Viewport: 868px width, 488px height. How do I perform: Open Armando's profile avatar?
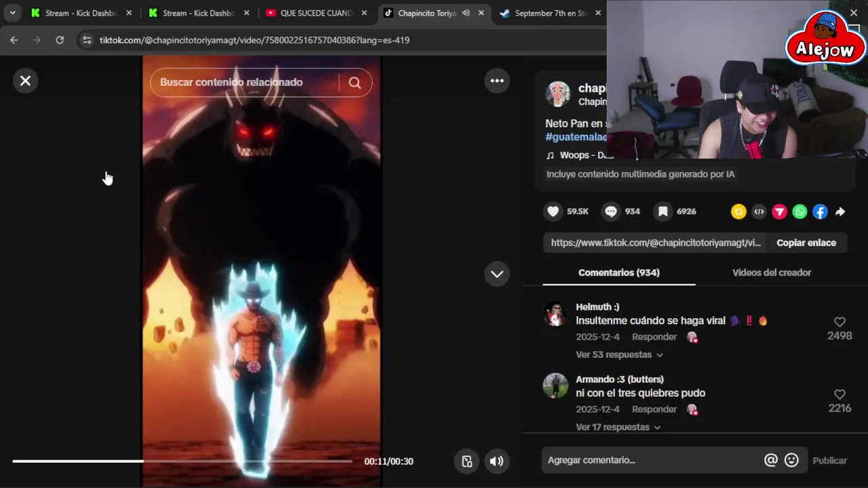tap(555, 386)
